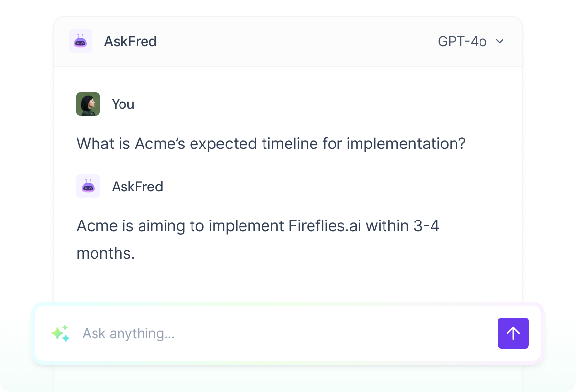
Task: Click the chevron next to GPT-4o
Action: pyautogui.click(x=500, y=42)
